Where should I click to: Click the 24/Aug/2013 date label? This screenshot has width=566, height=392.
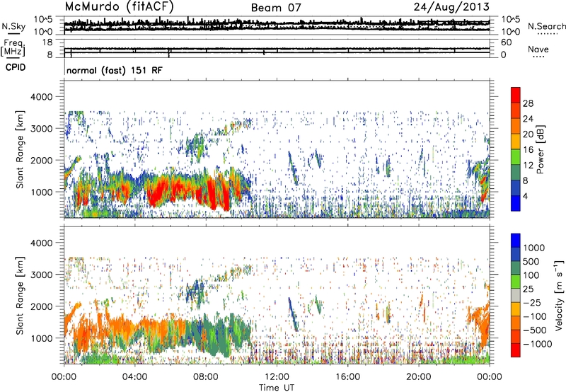pyautogui.click(x=451, y=7)
